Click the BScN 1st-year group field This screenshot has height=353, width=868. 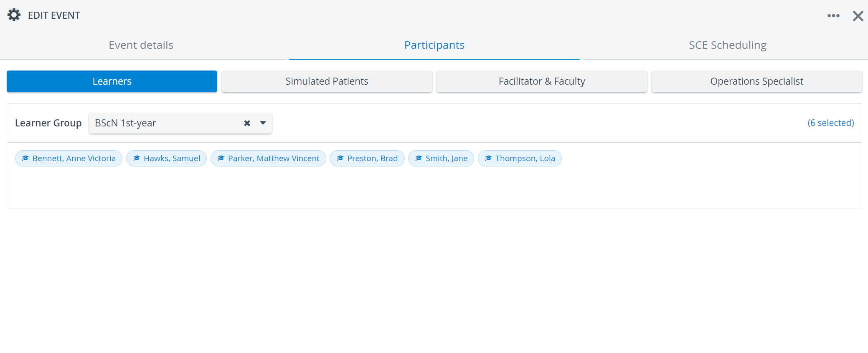click(180, 123)
